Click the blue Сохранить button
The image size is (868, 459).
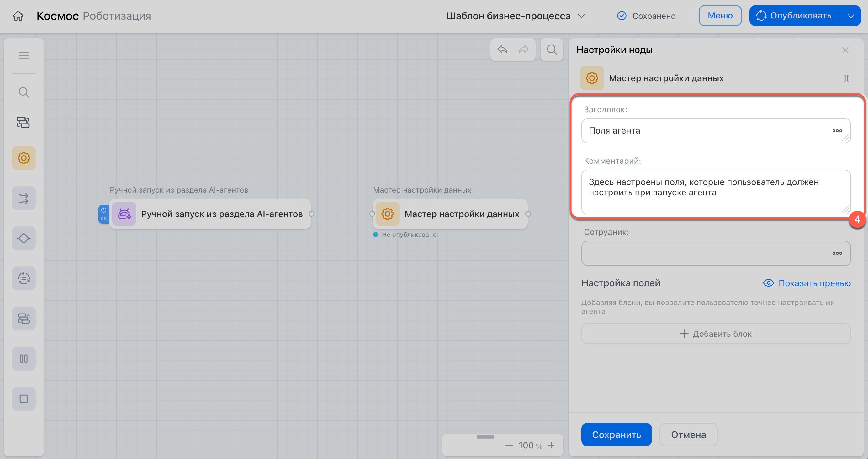coord(616,435)
